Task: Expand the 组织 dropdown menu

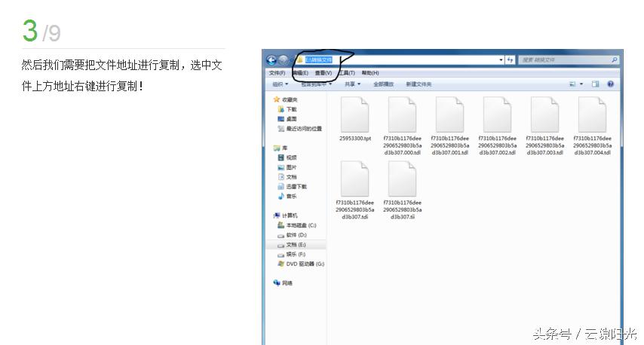Action: (x=281, y=84)
